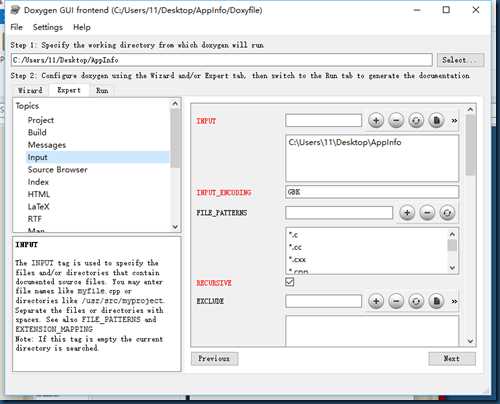The image size is (500, 404).
Task: Click file patterns list scroll down arrow
Action: tap(452, 267)
